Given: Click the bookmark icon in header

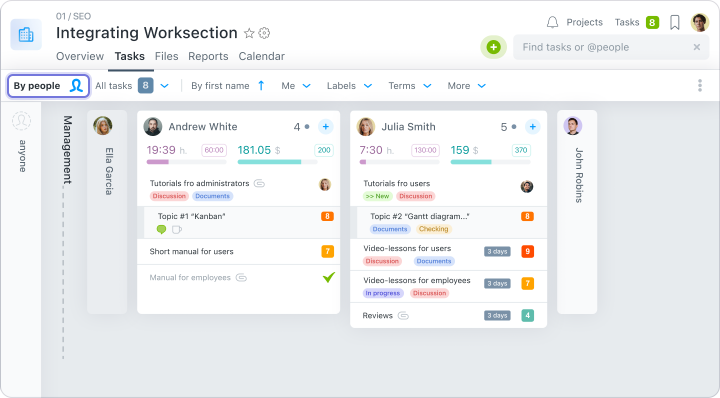Looking at the screenshot, I should [675, 22].
